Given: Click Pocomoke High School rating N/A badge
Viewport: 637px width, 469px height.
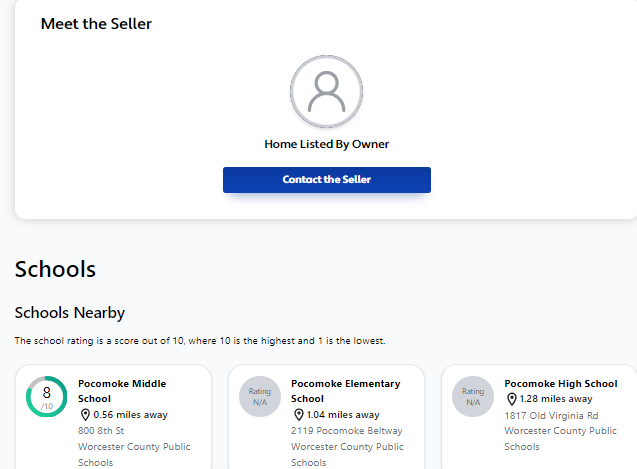Looking at the screenshot, I should coord(473,397).
